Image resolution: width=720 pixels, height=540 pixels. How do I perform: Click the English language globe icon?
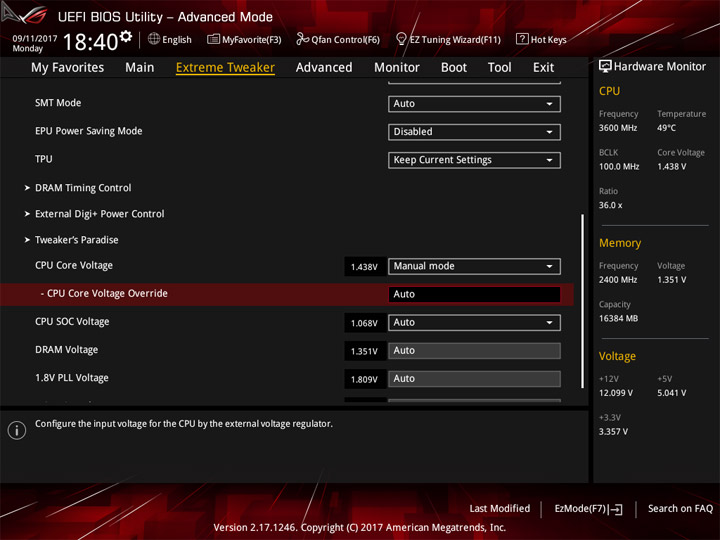[154, 39]
